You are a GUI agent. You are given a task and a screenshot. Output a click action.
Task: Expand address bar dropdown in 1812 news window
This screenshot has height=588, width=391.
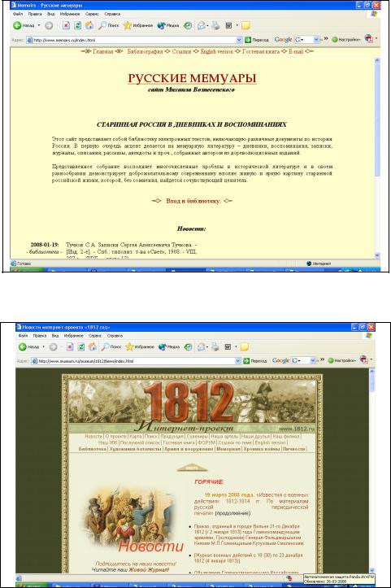click(x=237, y=361)
